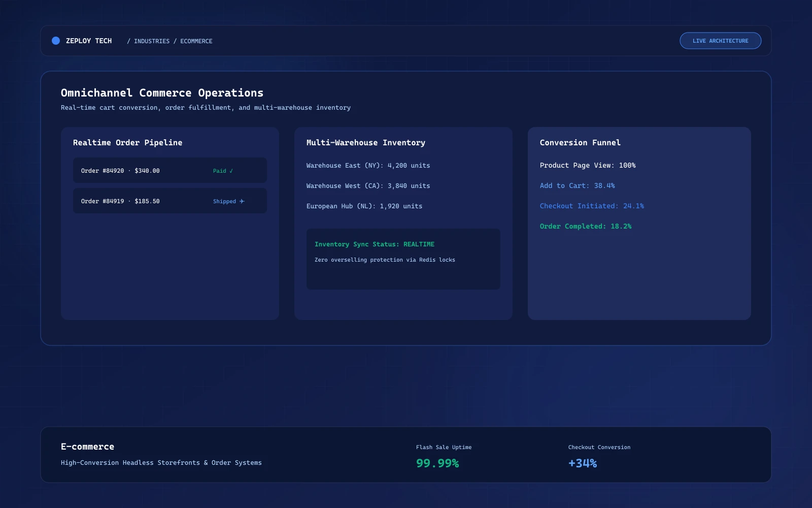Click the LIVE ARCHITECTURE button
Screen dimensions: 812x508
720,41
